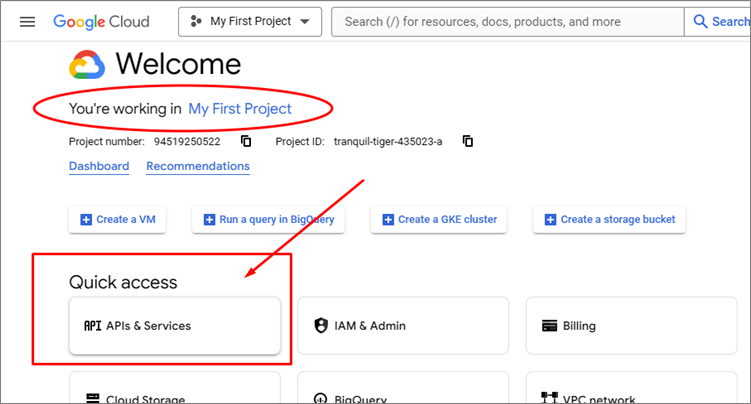
Task: Click plus icon on Create a GKE cluster
Action: click(x=388, y=220)
